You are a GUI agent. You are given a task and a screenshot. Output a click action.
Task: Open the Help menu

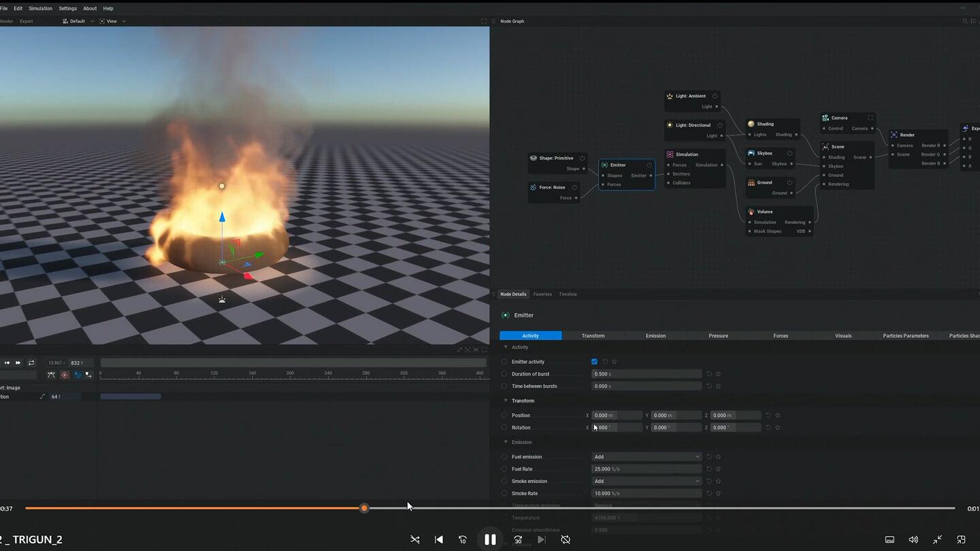(108, 8)
